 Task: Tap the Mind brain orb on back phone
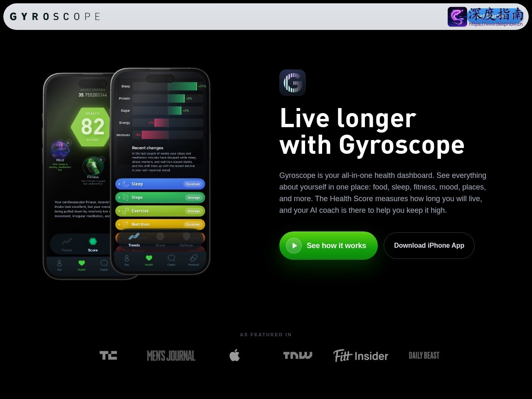pos(60,149)
